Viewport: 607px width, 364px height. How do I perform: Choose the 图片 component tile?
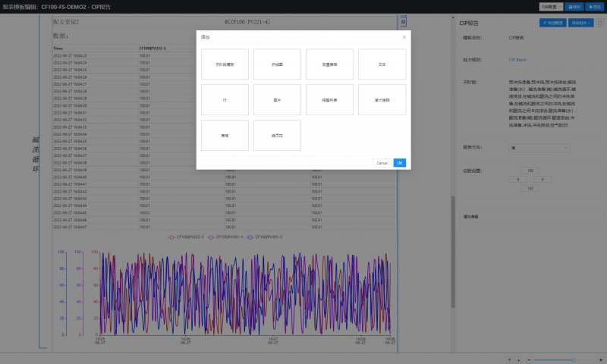(x=277, y=99)
